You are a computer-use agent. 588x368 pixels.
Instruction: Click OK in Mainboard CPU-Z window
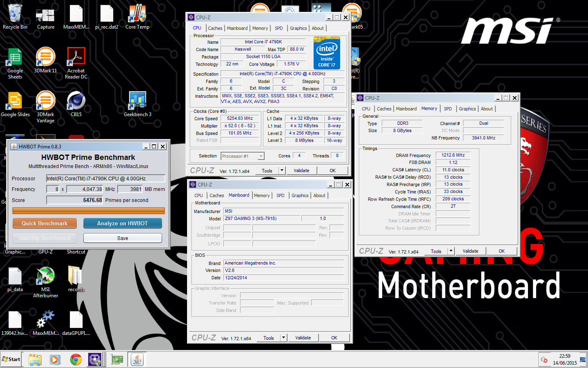(x=334, y=338)
